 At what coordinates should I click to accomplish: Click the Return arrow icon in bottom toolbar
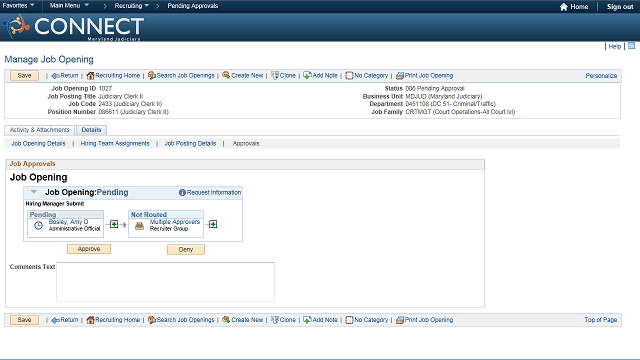[x=56, y=320]
